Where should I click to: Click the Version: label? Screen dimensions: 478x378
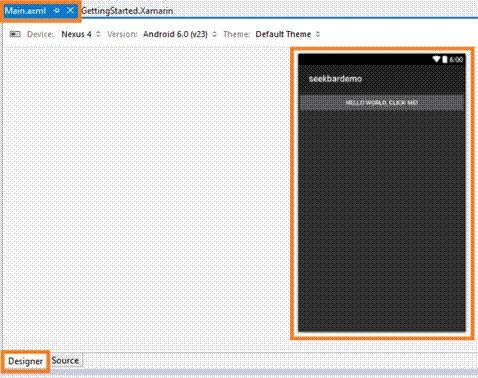click(x=122, y=34)
